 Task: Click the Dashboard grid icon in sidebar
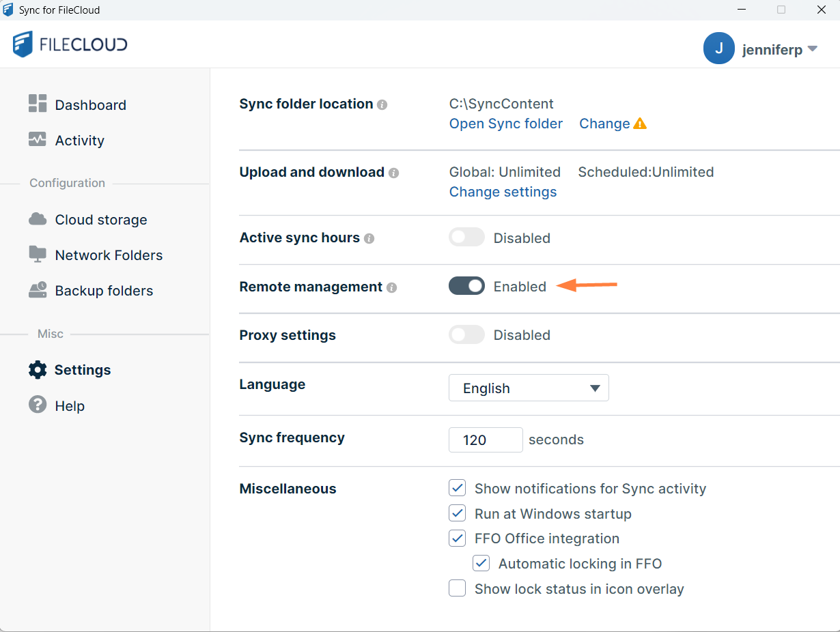pos(38,104)
